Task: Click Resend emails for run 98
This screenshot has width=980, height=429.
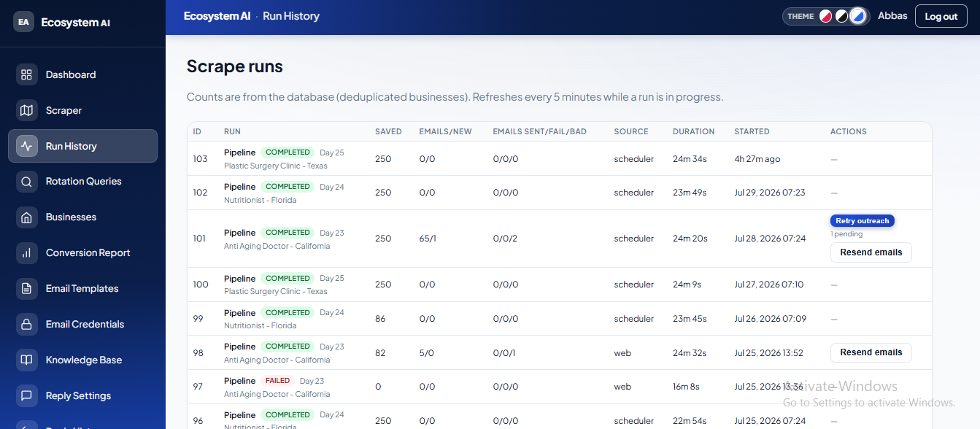Action: point(871,352)
